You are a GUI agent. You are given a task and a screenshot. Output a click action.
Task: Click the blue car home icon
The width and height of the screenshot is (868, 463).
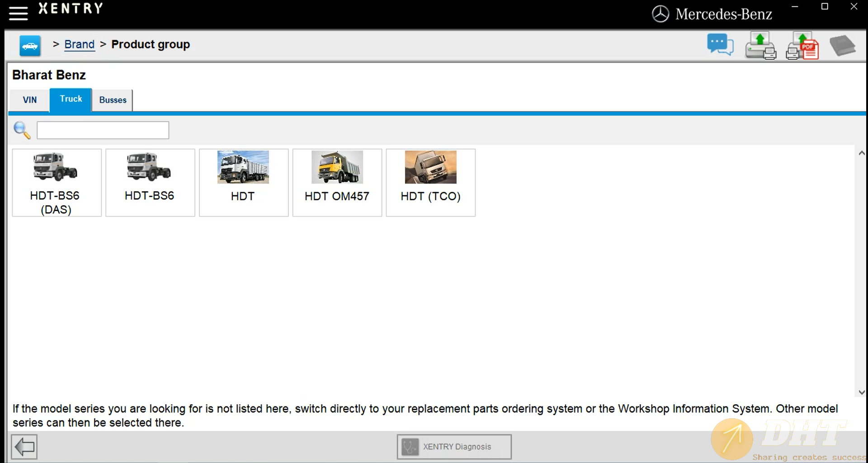point(30,46)
